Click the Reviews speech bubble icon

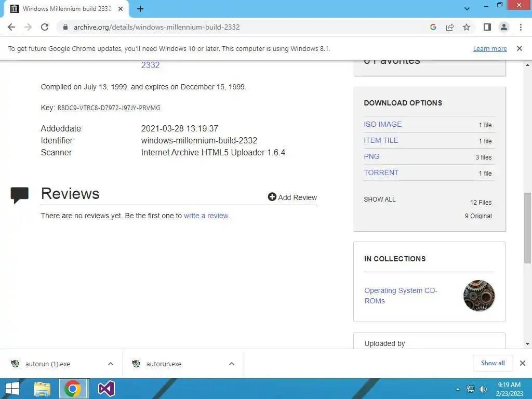pyautogui.click(x=20, y=195)
